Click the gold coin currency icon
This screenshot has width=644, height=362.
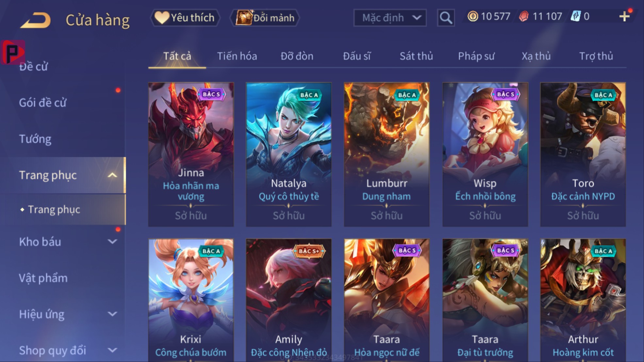472,16
